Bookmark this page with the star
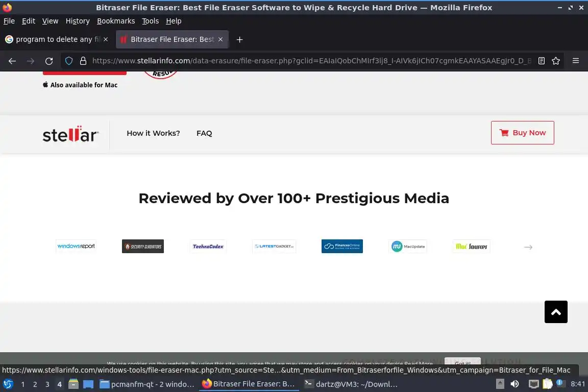This screenshot has height=392, width=588. point(556,61)
